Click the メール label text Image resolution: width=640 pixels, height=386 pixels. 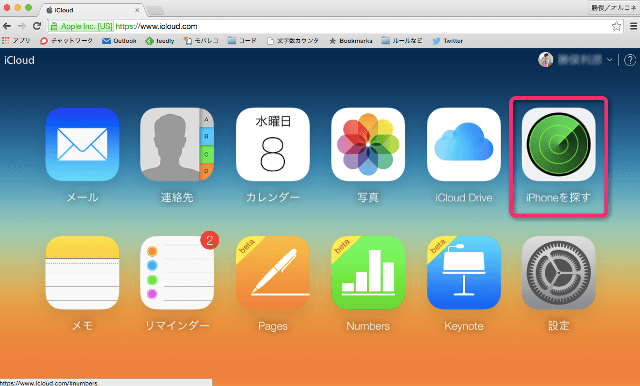82,197
